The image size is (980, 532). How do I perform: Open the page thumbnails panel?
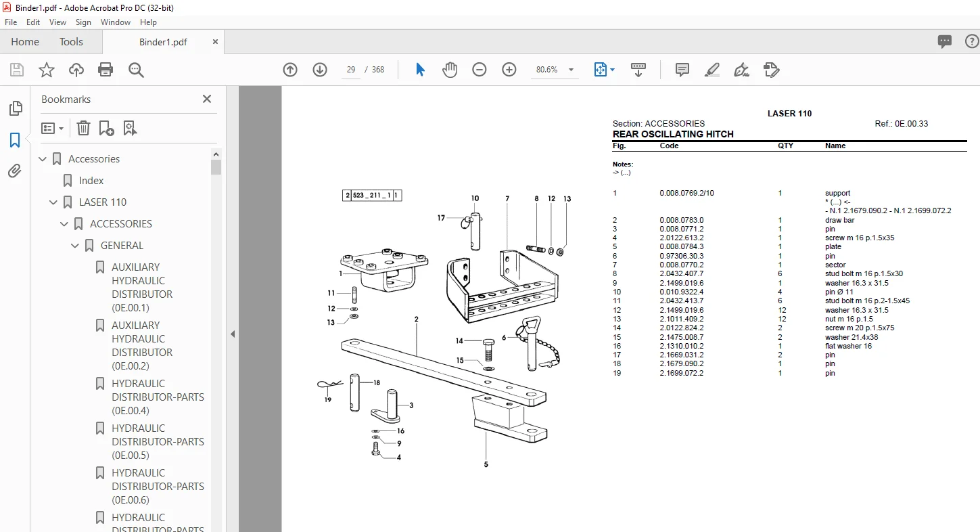15,108
